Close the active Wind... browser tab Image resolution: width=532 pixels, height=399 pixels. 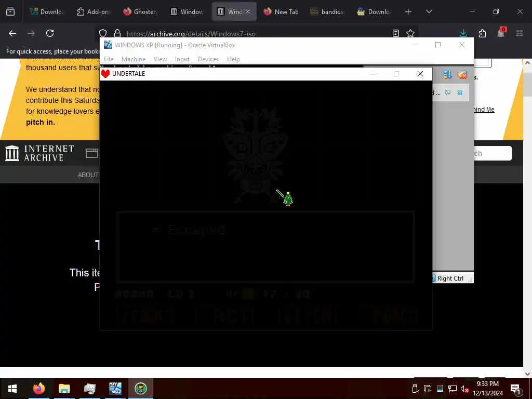tap(248, 11)
